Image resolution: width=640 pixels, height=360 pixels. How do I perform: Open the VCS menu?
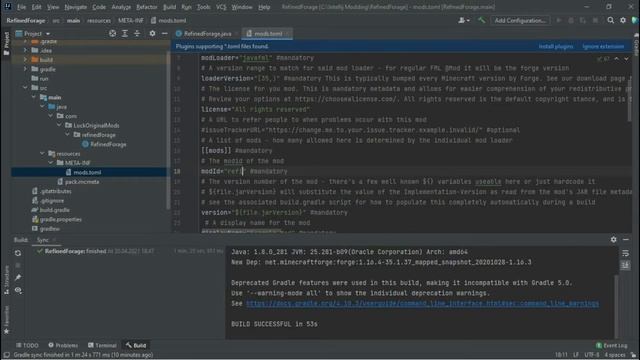221,7
